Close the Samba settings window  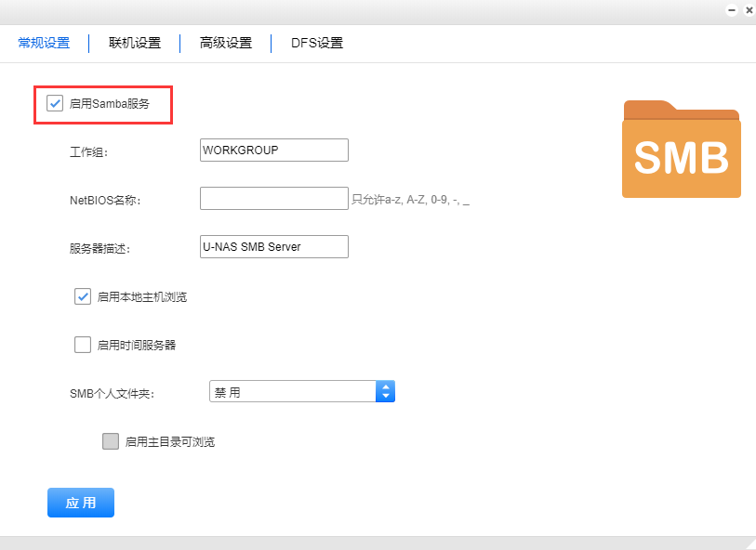pyautogui.click(x=749, y=9)
